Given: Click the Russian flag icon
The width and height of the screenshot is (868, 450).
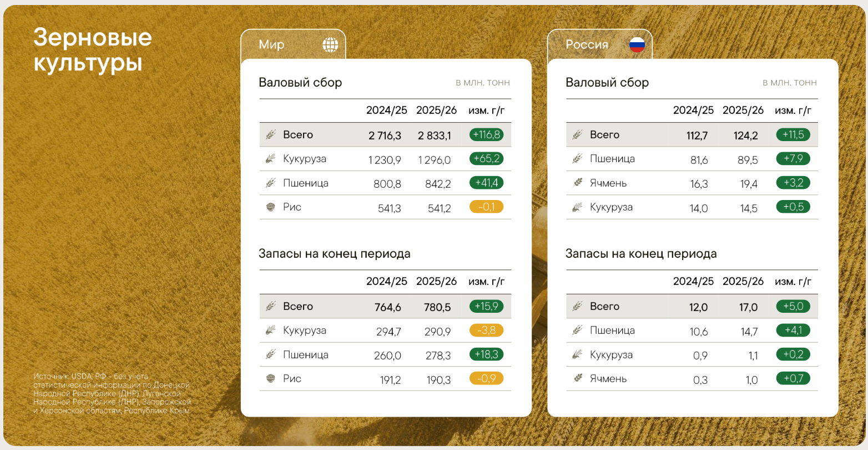Looking at the screenshot, I should click(x=637, y=44).
